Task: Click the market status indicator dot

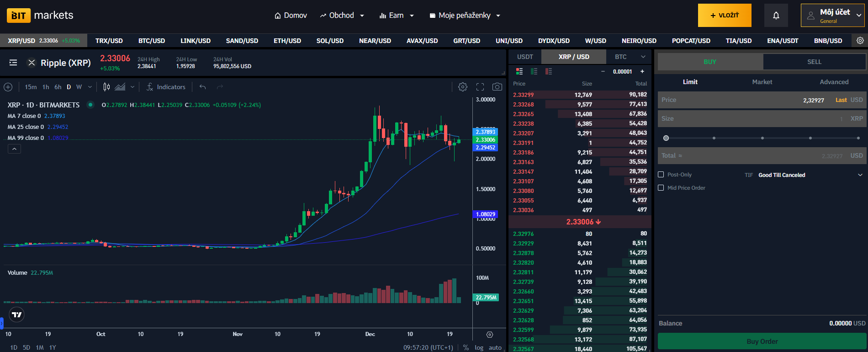Action: click(x=90, y=105)
